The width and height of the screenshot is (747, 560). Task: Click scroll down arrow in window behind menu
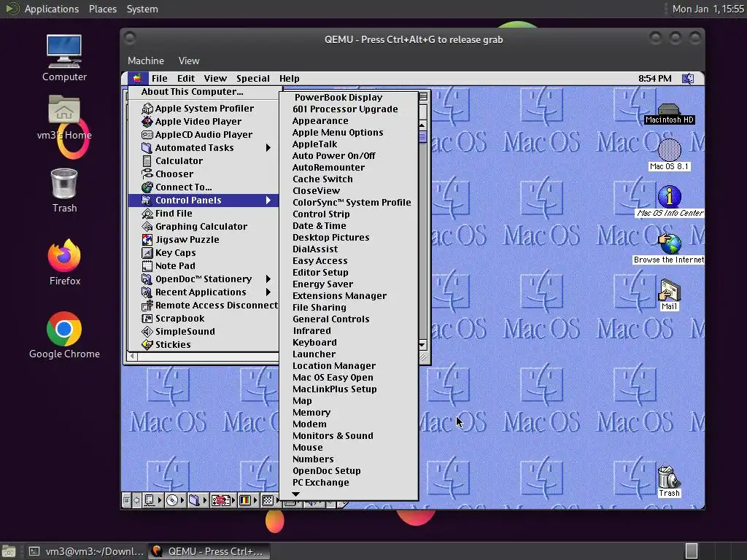pos(422,345)
